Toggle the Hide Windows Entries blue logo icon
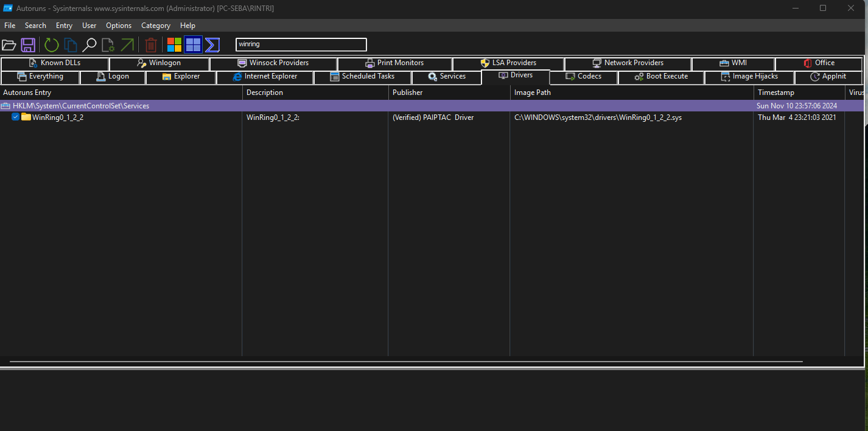Viewport: 868px width, 431px height. click(193, 45)
